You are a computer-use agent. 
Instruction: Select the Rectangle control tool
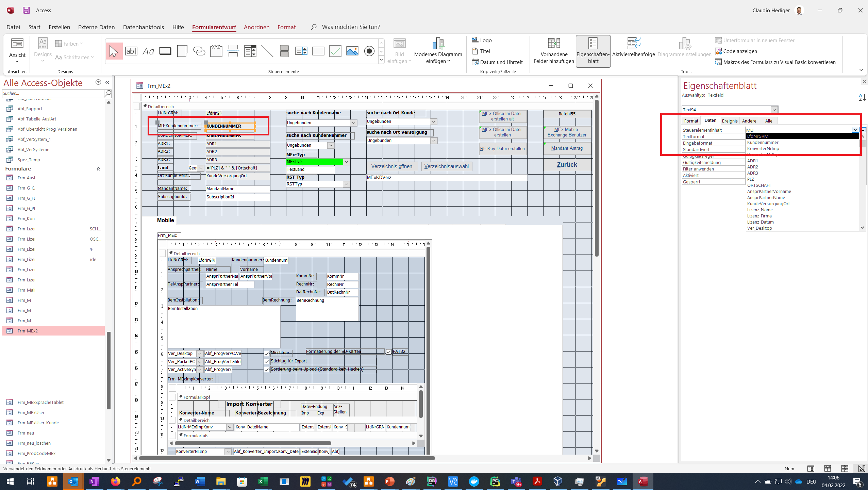tap(318, 51)
